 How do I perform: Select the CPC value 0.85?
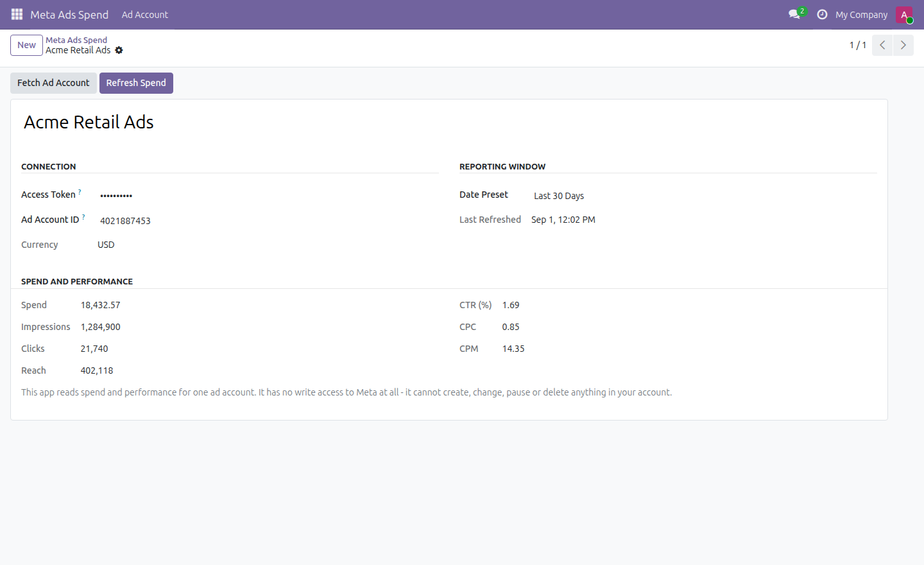[x=511, y=327]
